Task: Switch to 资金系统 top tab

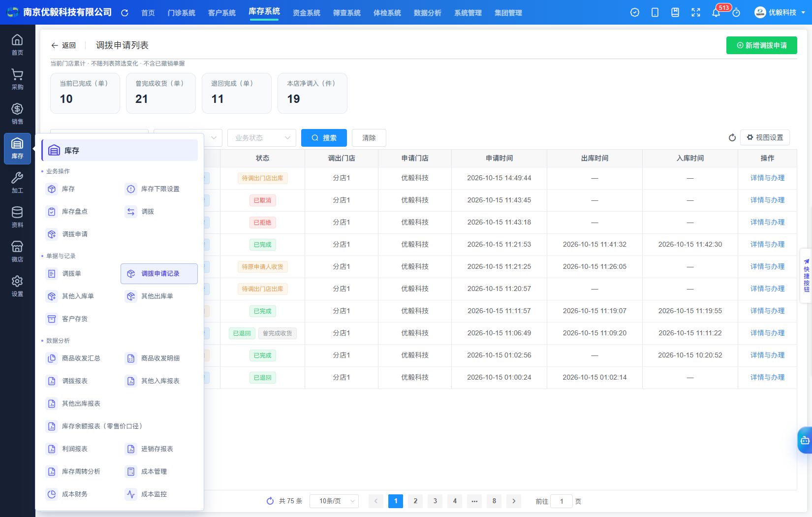Action: [x=307, y=13]
